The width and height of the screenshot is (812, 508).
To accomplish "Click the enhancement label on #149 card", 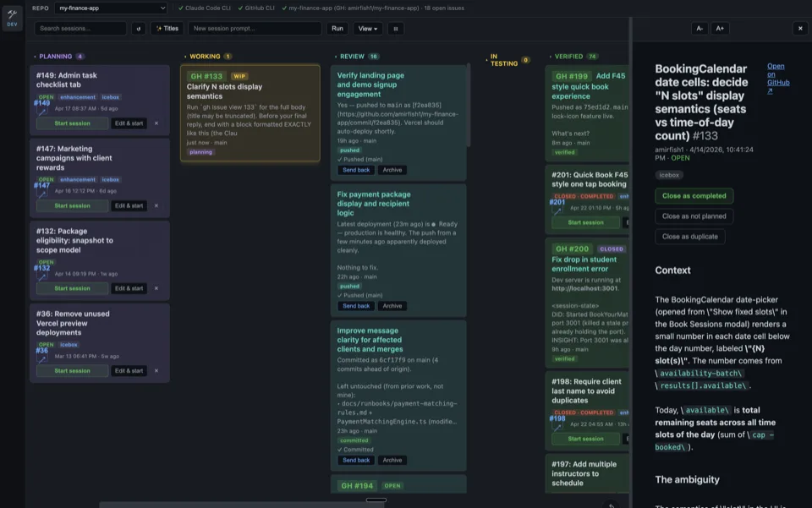I will click(x=78, y=96).
